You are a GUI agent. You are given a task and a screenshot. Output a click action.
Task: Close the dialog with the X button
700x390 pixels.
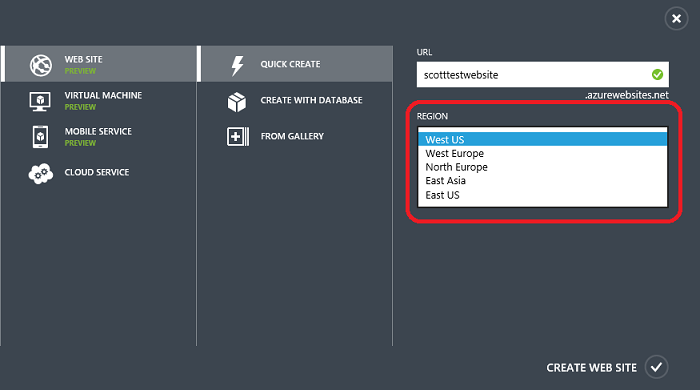[676, 18]
